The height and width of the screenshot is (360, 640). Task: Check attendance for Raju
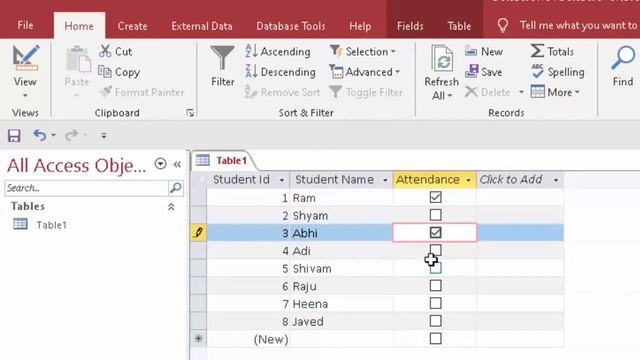point(436,285)
